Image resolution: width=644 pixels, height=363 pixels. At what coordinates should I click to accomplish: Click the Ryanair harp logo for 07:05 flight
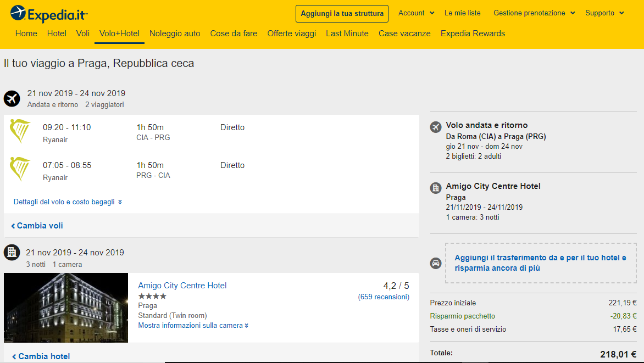coord(20,169)
